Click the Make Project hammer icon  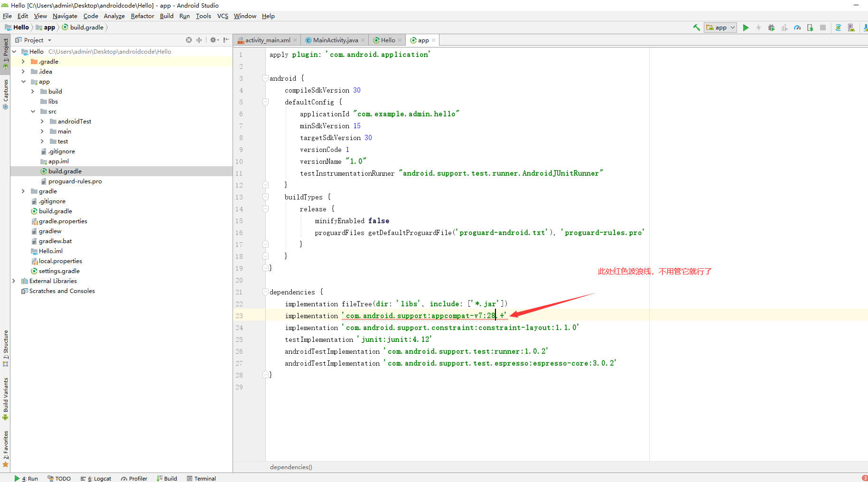(x=696, y=28)
